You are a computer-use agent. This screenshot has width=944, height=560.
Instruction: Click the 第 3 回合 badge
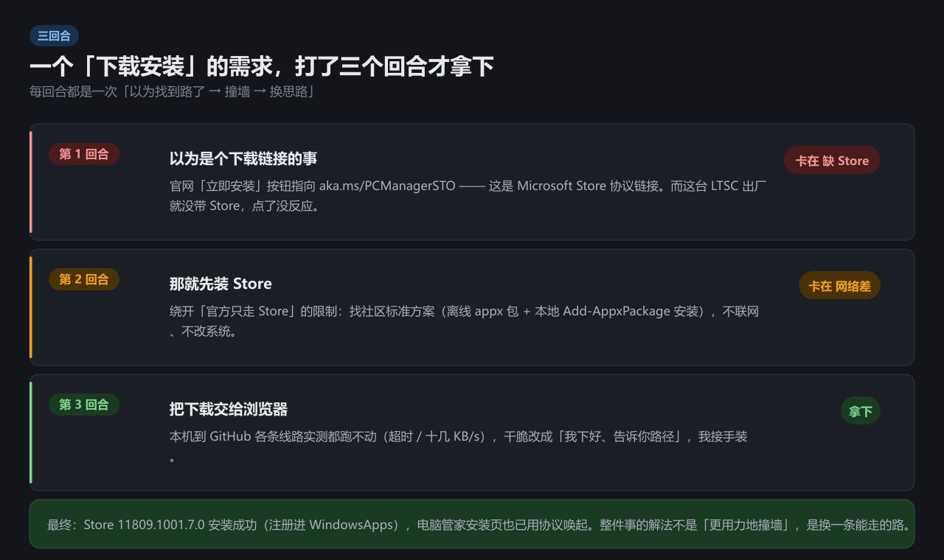(x=84, y=405)
